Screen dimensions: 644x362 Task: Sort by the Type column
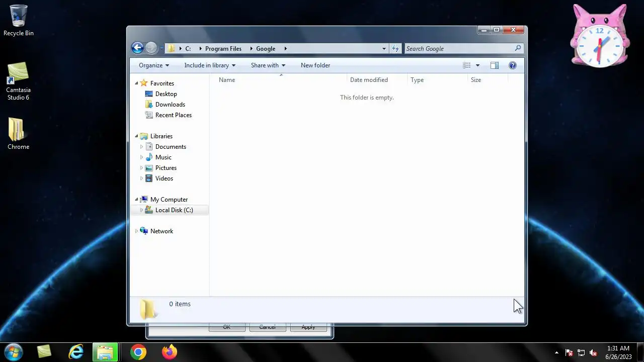point(437,80)
